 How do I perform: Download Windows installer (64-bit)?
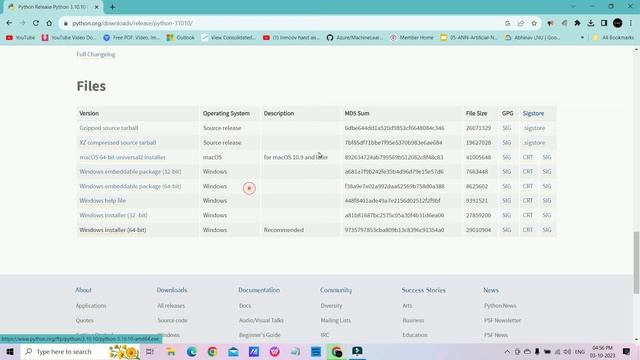point(113,230)
